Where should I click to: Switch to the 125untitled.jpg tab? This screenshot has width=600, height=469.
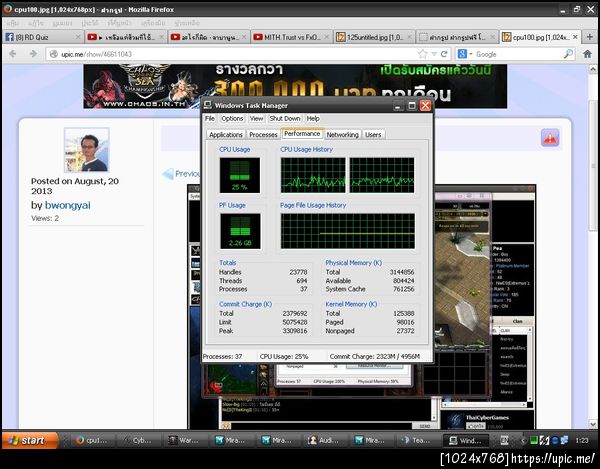click(x=374, y=37)
